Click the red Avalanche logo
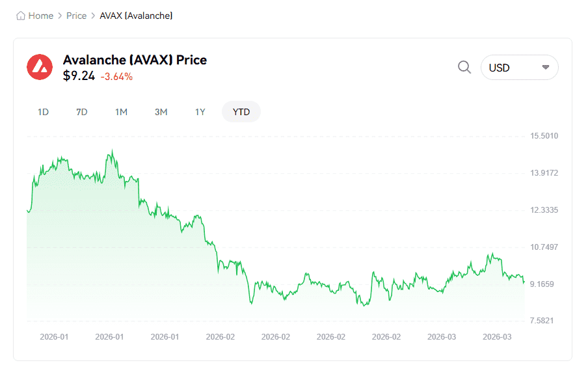Viewport: 588px width, 378px height. [40, 67]
